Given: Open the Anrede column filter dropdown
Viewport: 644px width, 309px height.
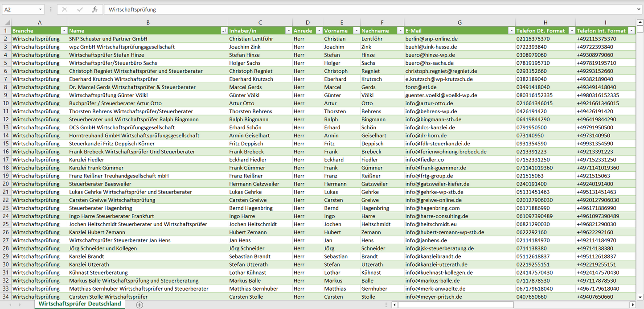Looking at the screenshot, I should click(x=319, y=31).
